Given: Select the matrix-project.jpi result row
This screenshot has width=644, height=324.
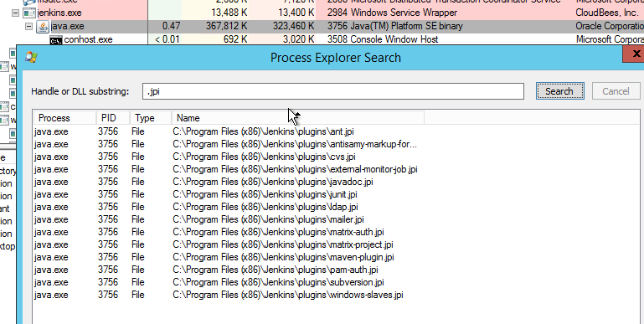Looking at the screenshot, I should tap(229, 244).
